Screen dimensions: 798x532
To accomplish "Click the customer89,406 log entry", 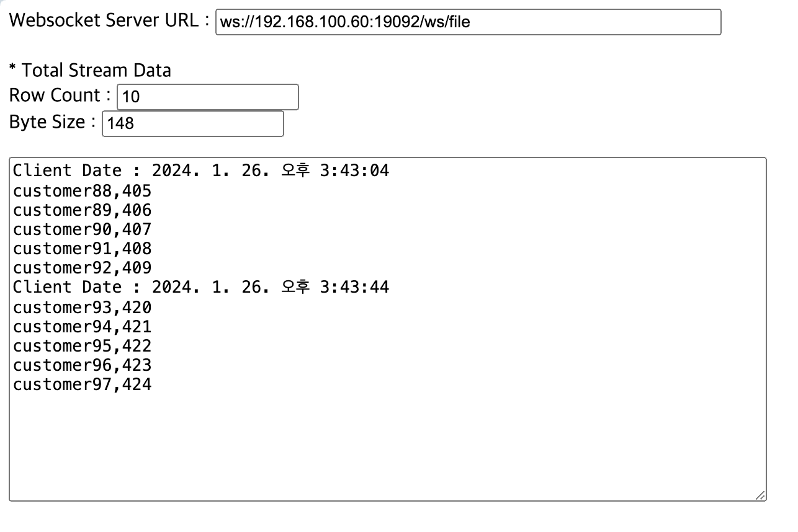I will [x=82, y=210].
